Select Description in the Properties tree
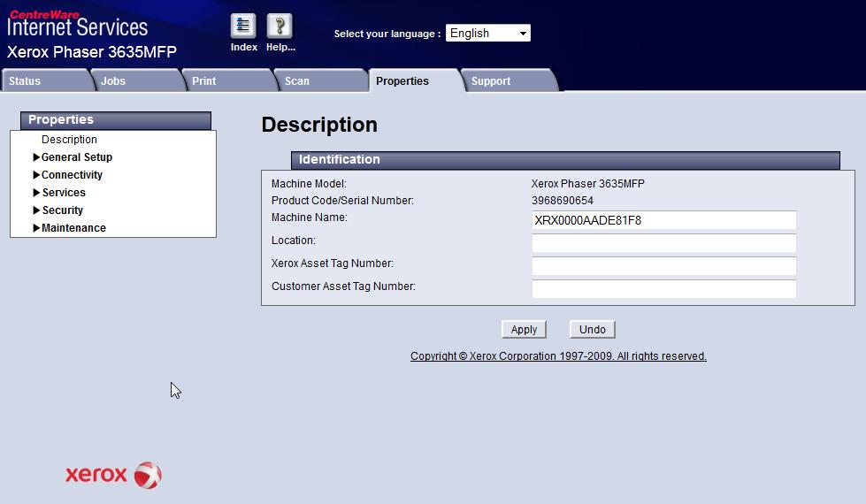 click(x=69, y=140)
